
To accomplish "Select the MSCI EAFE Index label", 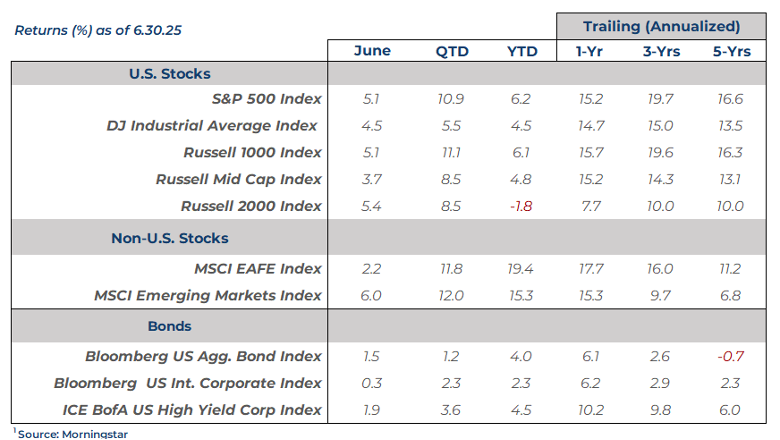I will [257, 268].
